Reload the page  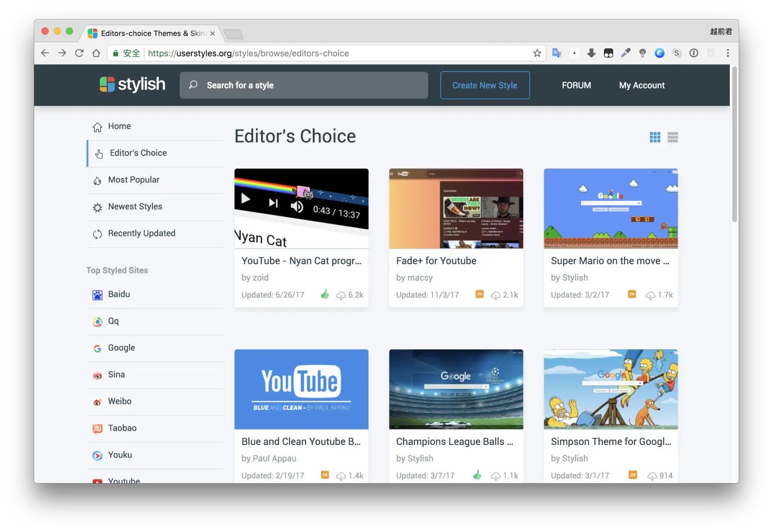(x=79, y=53)
